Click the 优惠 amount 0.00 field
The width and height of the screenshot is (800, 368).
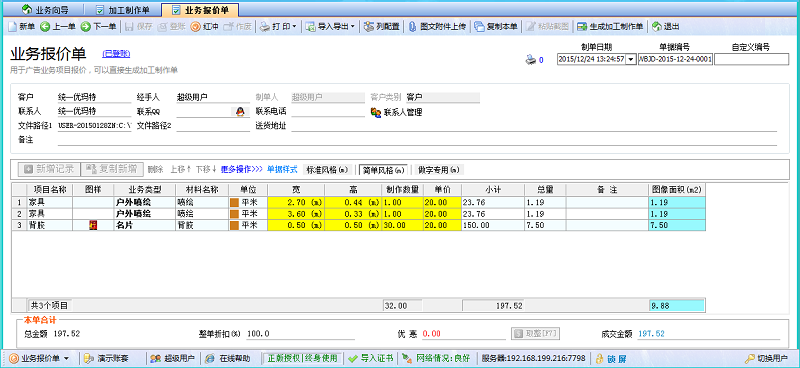click(x=464, y=334)
